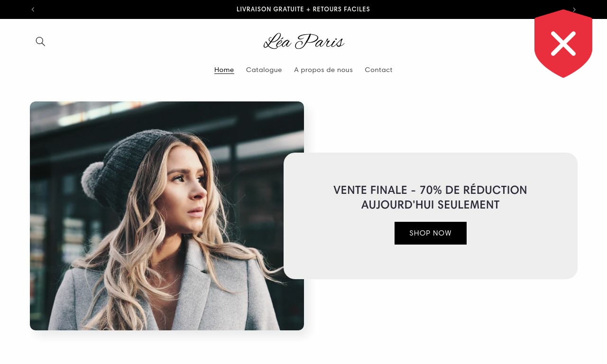This screenshot has height=364, width=607.
Task: Click the black SHOP NOW button
Action: coord(431,233)
